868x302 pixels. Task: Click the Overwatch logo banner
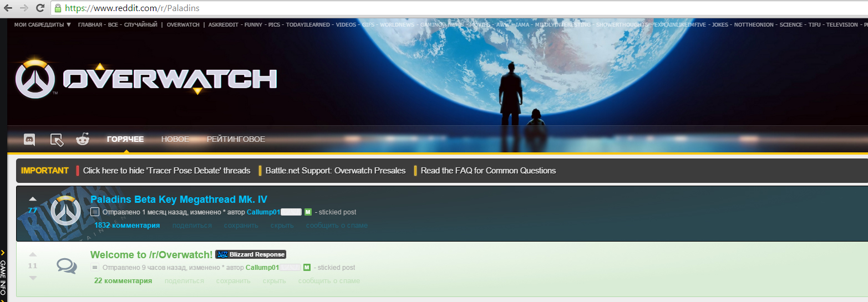146,78
